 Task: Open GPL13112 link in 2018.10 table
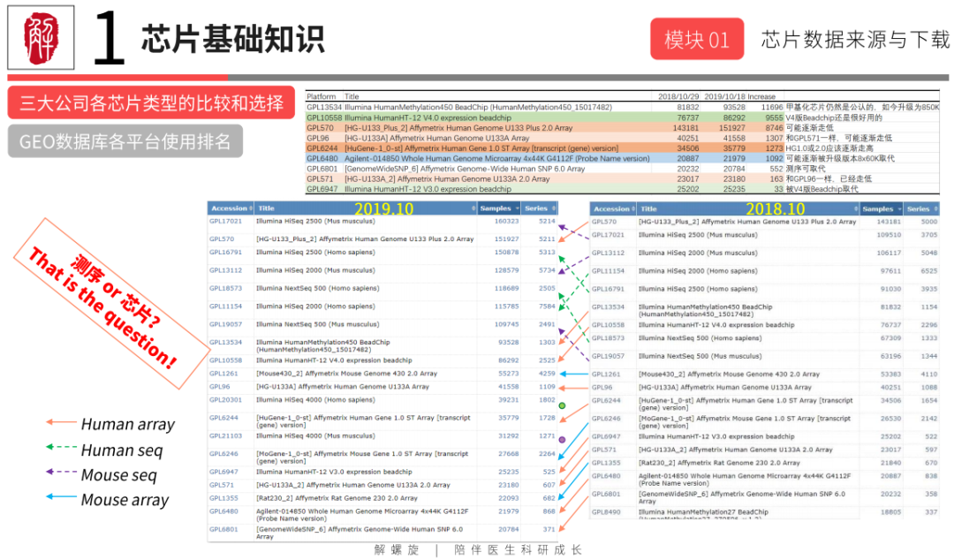(x=607, y=254)
